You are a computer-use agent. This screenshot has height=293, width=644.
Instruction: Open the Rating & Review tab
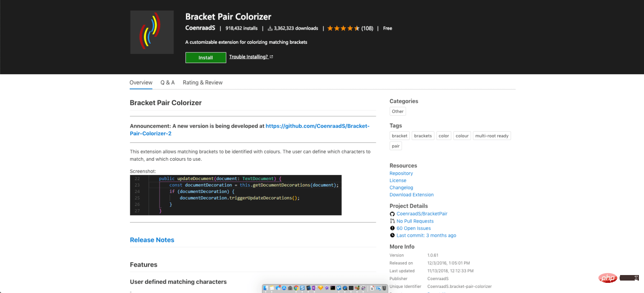[x=202, y=82]
